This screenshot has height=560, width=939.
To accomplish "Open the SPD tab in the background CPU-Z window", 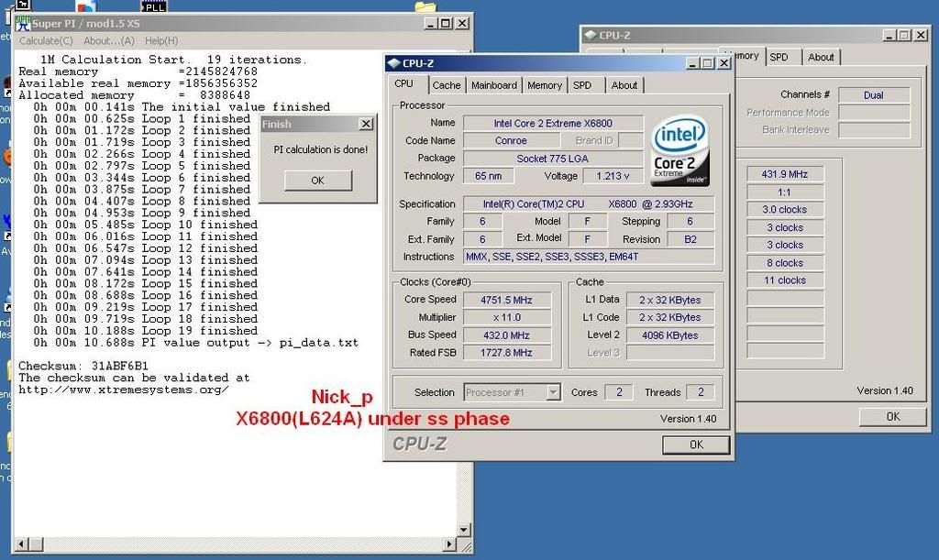I will (780, 56).
